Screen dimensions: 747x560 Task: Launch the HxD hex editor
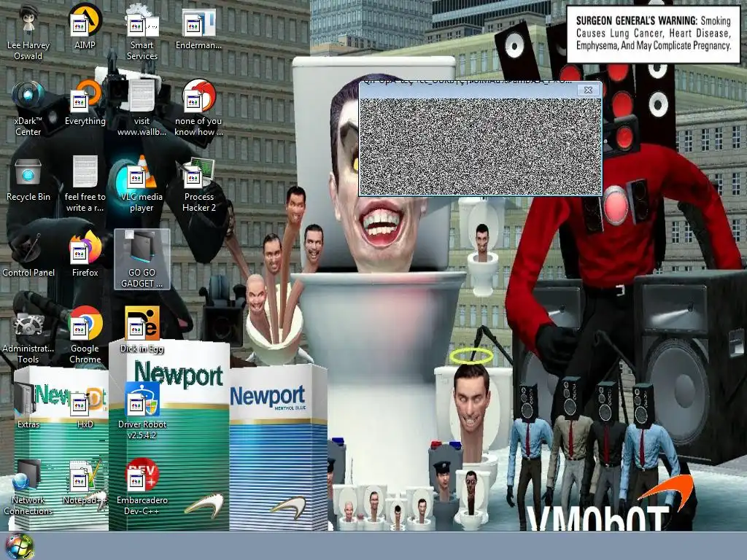[85, 407]
